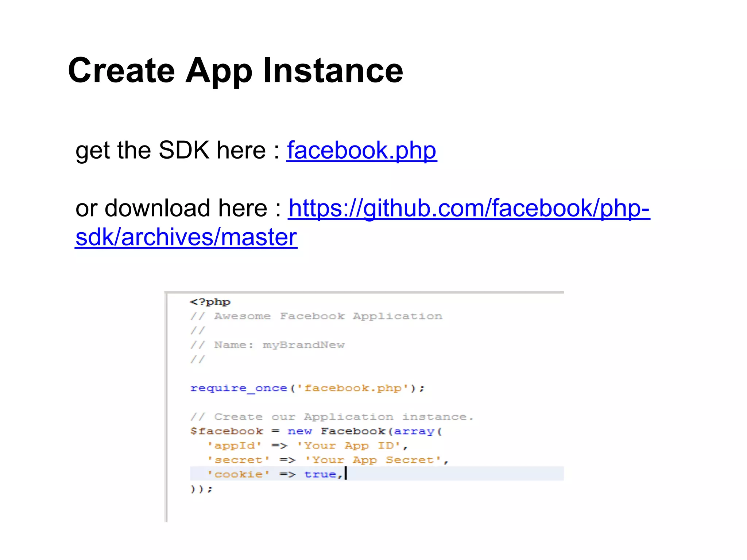Click the 'Your App Secret' string value
747x560 pixels.
[373, 460]
